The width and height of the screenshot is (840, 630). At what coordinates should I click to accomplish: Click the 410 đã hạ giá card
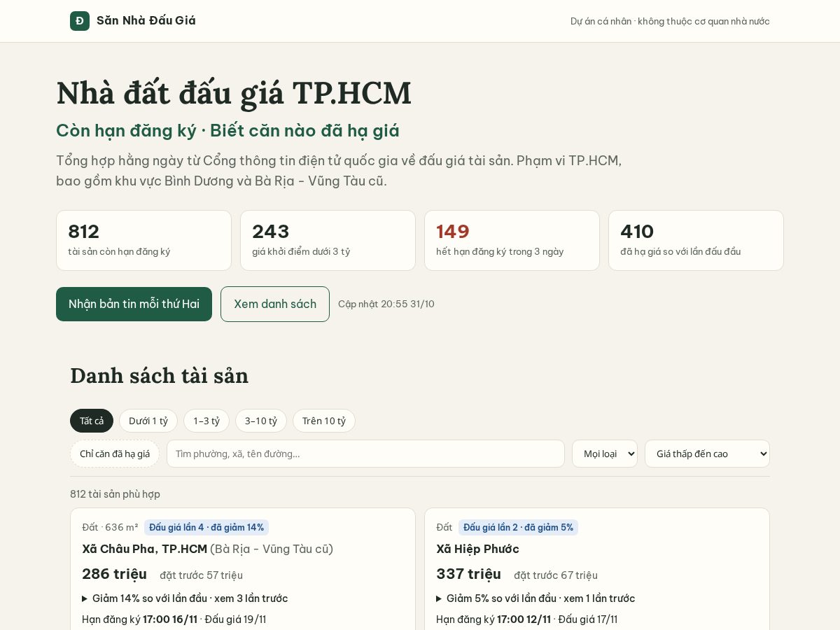pyautogui.click(x=696, y=240)
